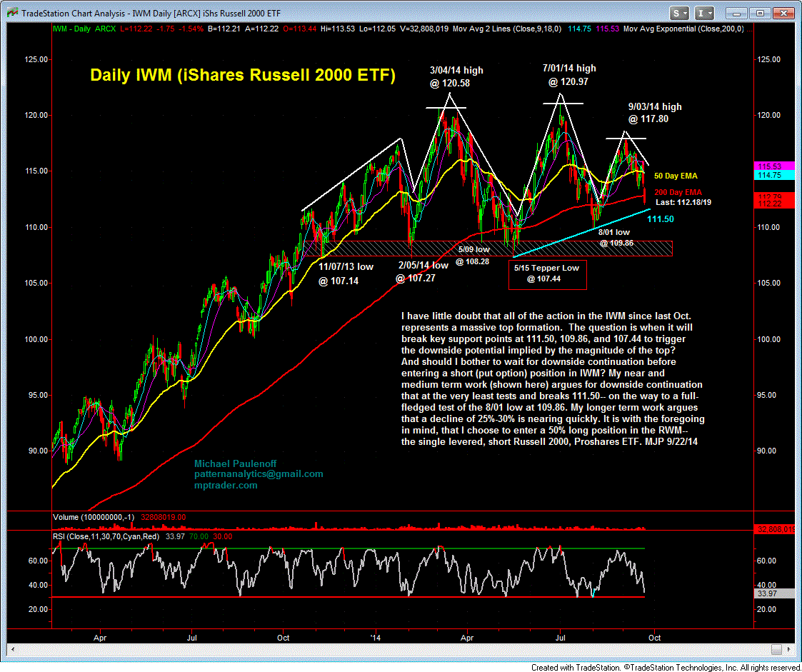Click the '7/01/14 high @ 120.97' annotation
Screen dimensions: 802x672
pos(569,75)
